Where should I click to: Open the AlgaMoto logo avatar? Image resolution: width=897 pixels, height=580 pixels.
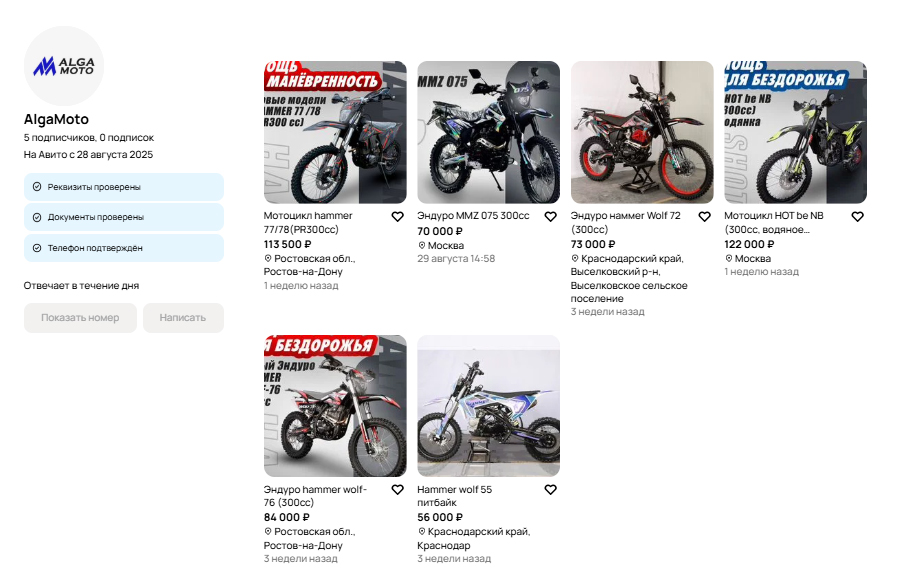click(63, 66)
